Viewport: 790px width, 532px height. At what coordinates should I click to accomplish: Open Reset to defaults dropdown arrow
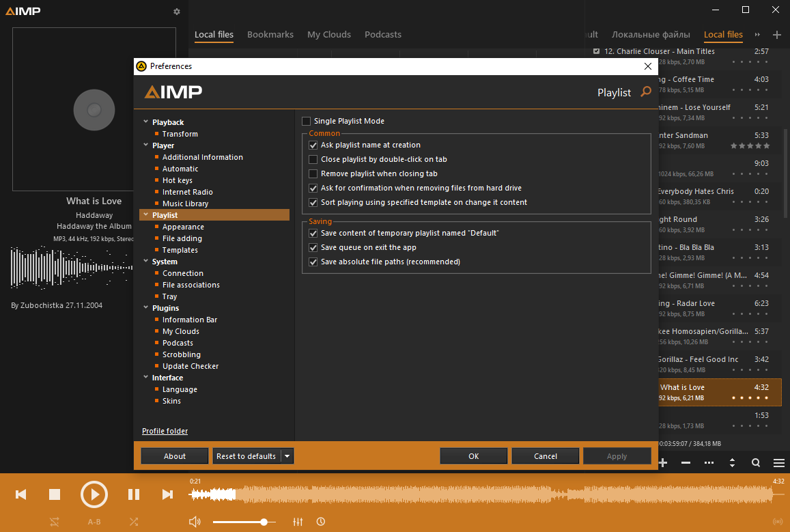pos(287,456)
